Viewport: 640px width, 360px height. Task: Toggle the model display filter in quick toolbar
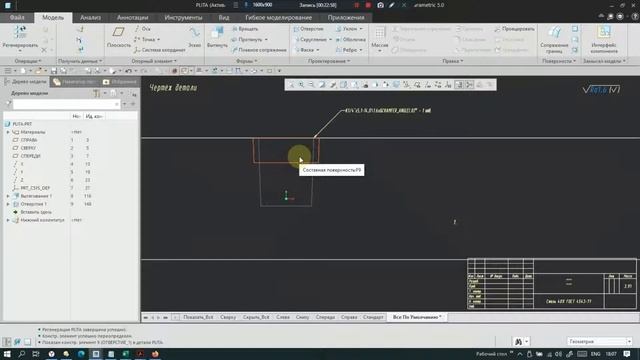[184, 71]
